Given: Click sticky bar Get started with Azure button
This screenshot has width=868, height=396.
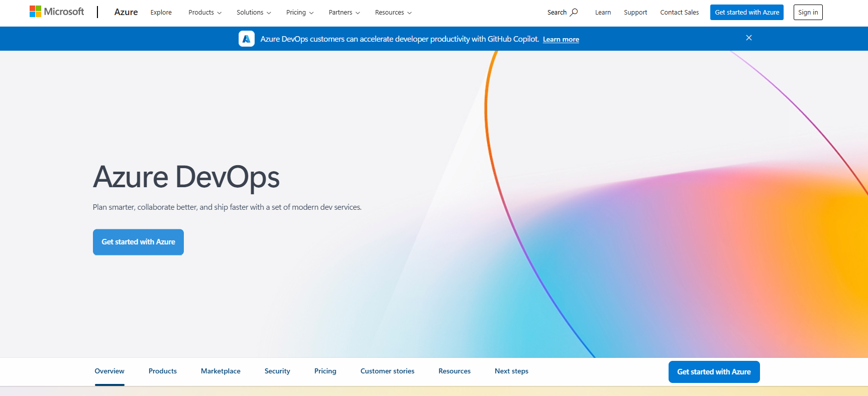Looking at the screenshot, I should [714, 372].
